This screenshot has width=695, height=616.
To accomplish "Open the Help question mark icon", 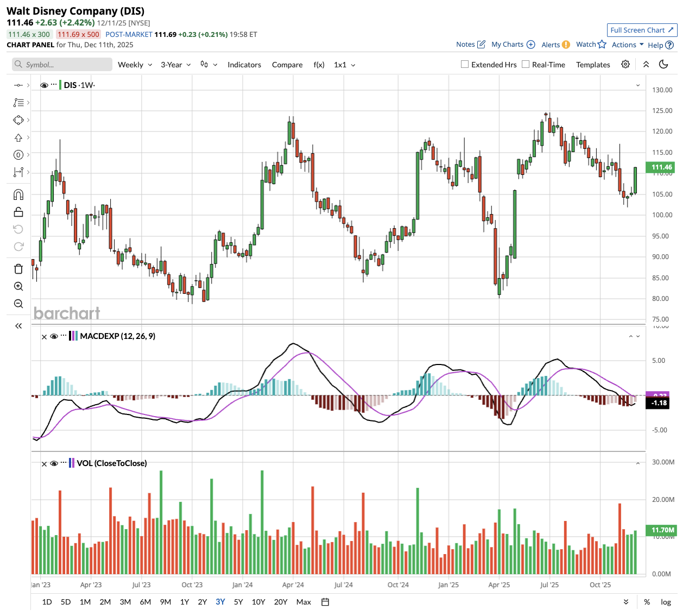I will click(669, 45).
